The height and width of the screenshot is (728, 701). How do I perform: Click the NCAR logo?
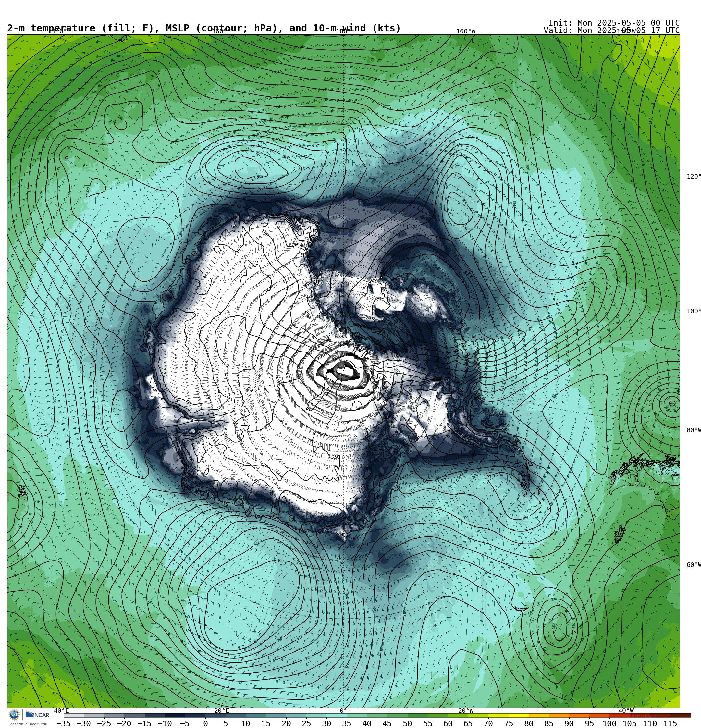tap(38, 715)
